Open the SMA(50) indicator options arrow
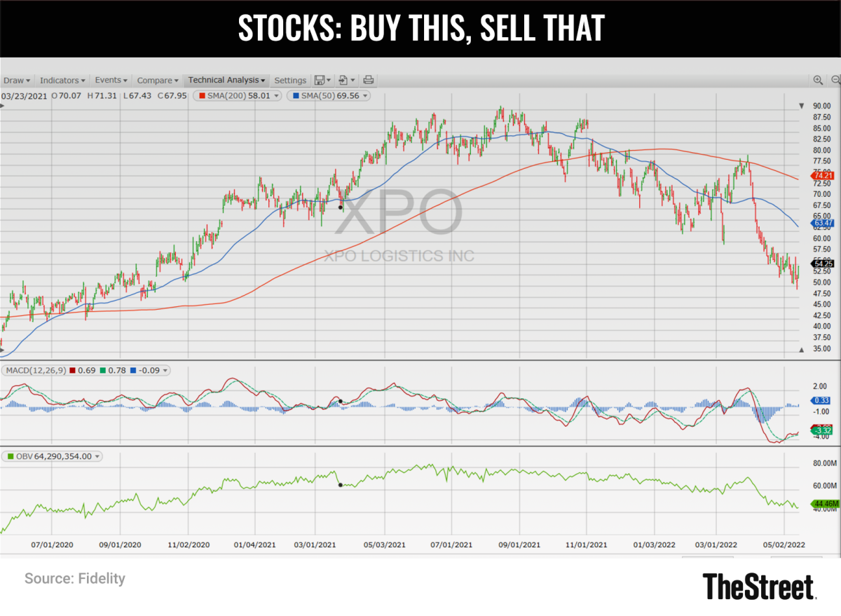841x616 pixels. pyautogui.click(x=365, y=95)
